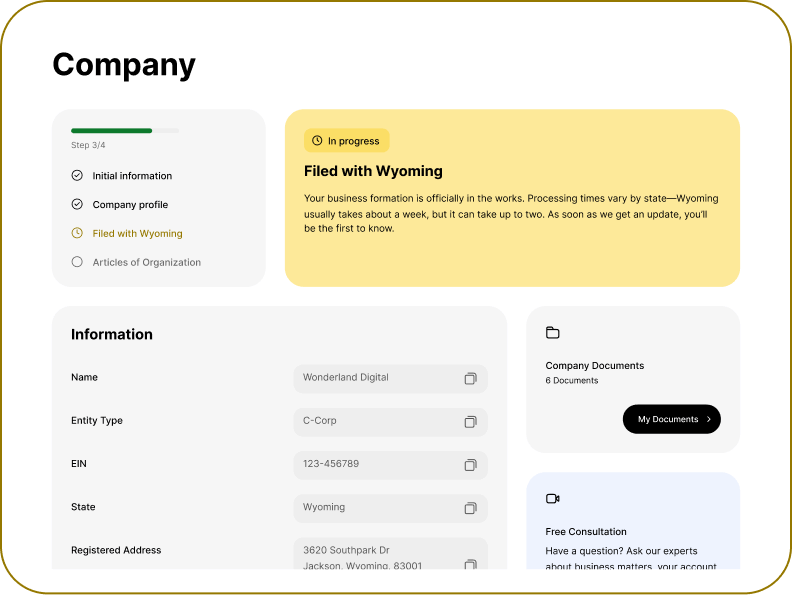Viewport: 792px width, 595px height.
Task: Copy the EIN number
Action: point(470,465)
